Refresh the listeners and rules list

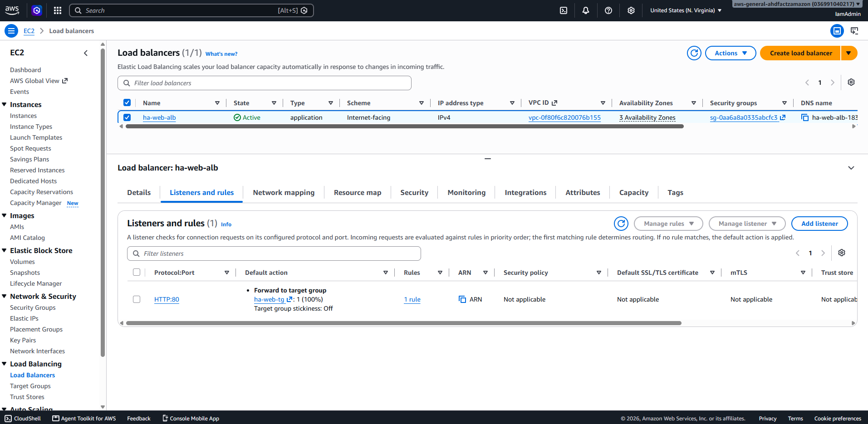(621, 224)
